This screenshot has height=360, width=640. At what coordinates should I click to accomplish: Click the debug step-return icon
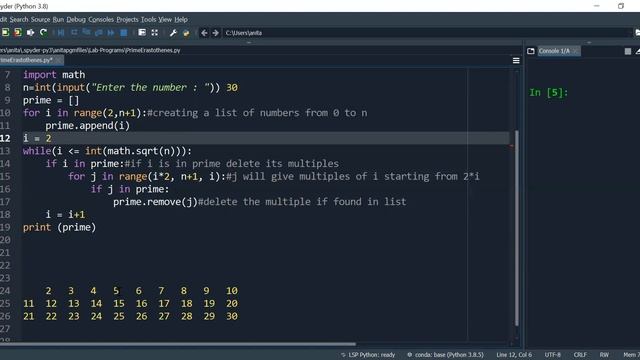pyautogui.click(x=98, y=33)
